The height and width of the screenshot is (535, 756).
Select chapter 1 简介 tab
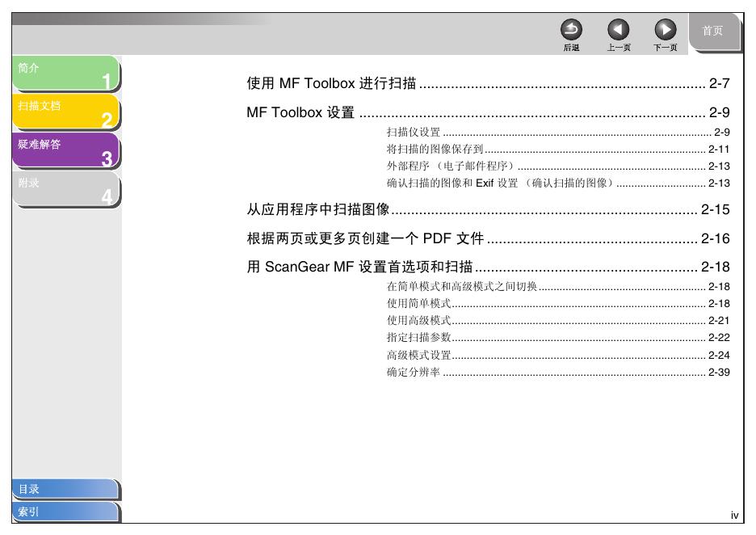(x=66, y=73)
